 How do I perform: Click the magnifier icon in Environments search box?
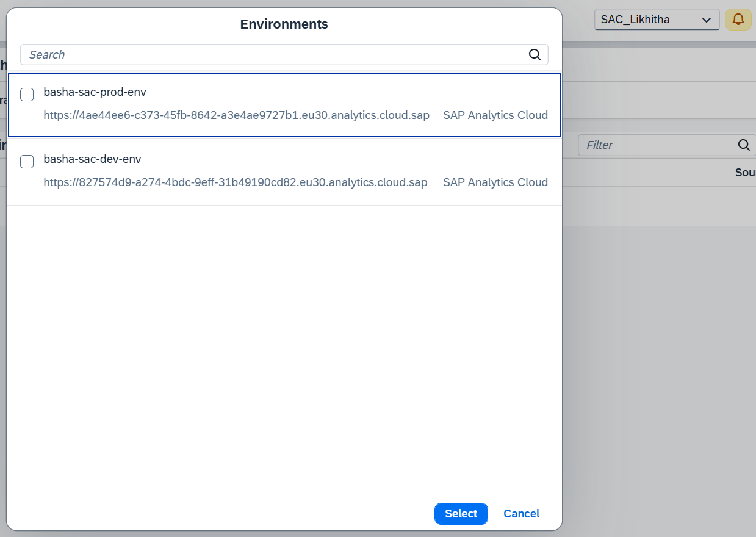tap(535, 55)
